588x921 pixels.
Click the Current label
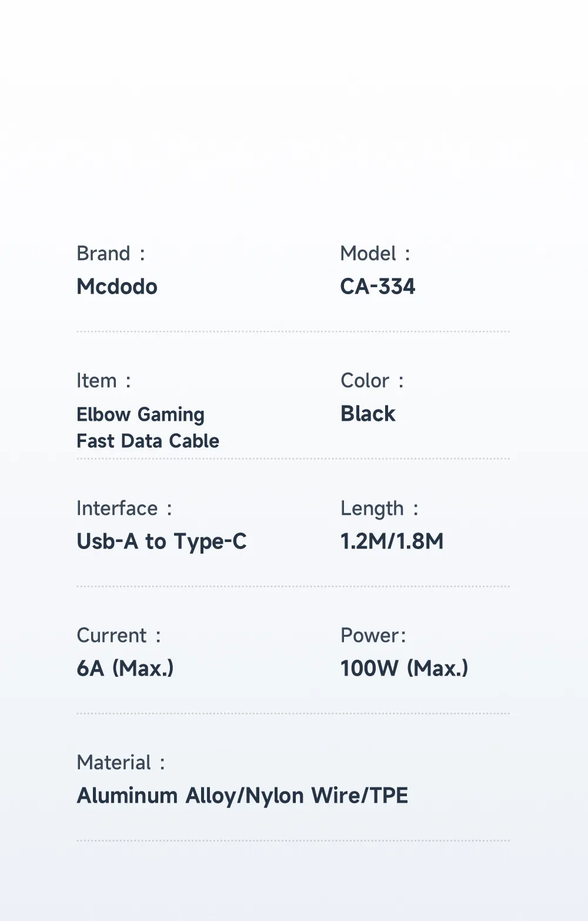[x=118, y=636]
